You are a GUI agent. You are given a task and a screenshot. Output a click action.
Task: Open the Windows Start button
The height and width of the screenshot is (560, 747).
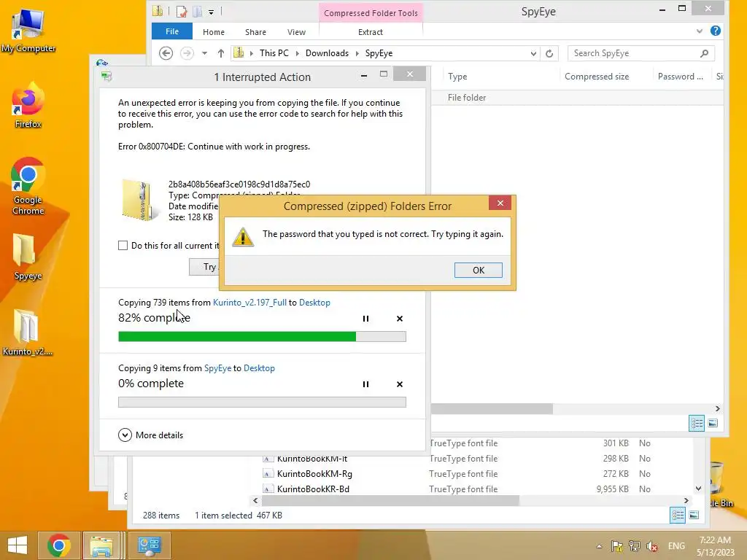pyautogui.click(x=18, y=545)
